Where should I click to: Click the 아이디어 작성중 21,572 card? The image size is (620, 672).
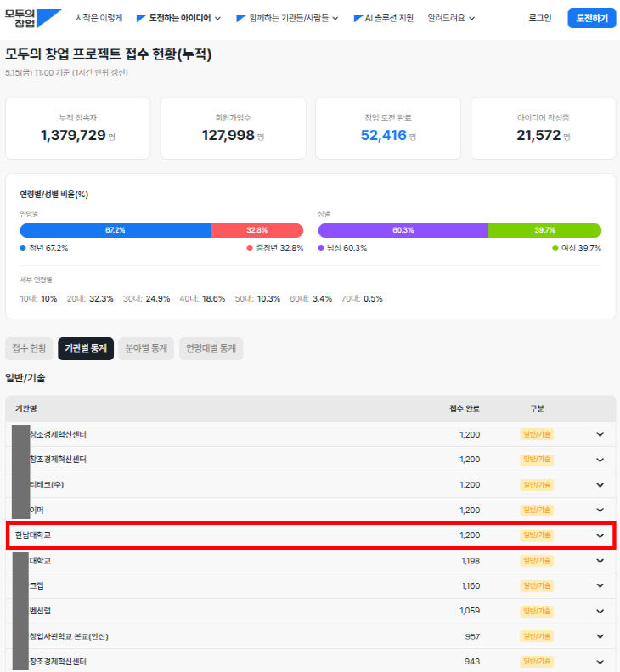point(544,128)
